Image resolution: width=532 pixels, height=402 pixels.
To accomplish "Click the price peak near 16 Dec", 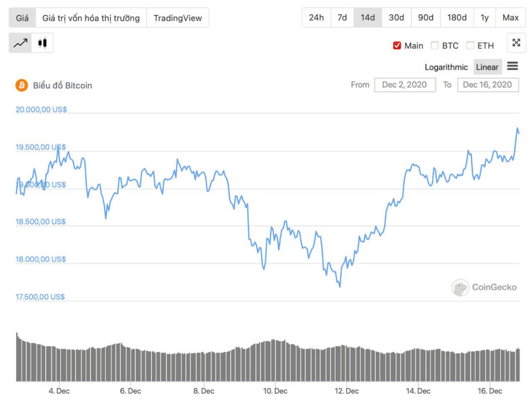I will (x=517, y=128).
